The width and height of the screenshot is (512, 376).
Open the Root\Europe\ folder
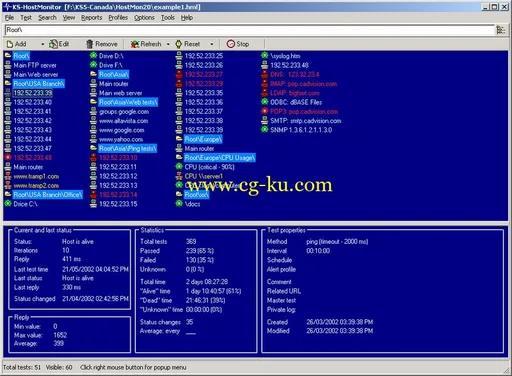(203, 139)
